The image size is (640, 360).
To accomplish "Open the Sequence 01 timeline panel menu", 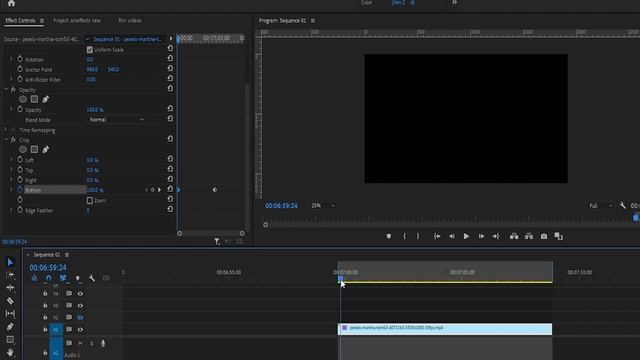I will pos(67,255).
